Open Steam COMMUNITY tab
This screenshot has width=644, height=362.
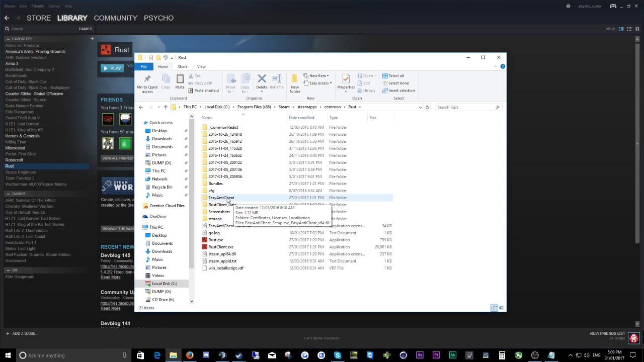[115, 18]
